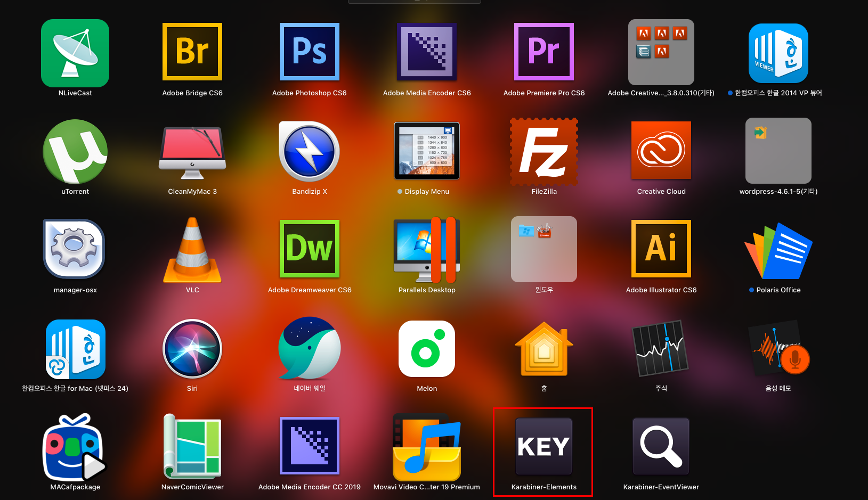Launch Adobe Media Encoder CS6
The height and width of the screenshot is (500, 868).
coord(427,52)
